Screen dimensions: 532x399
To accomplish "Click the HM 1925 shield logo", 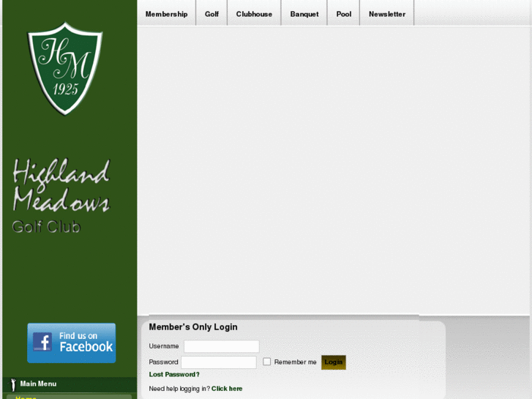I will [65, 69].
